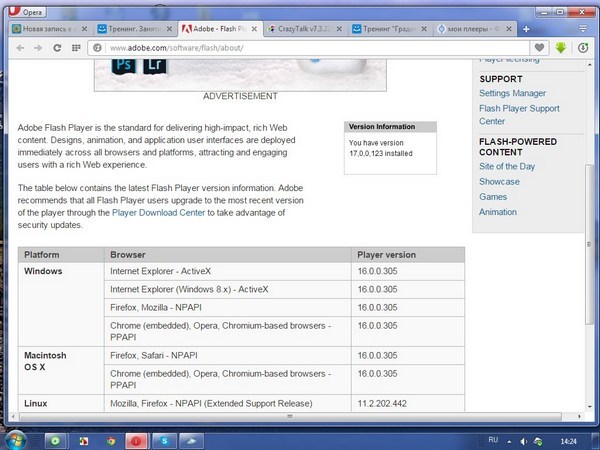Open the Opera icon in the taskbar

coord(136,442)
